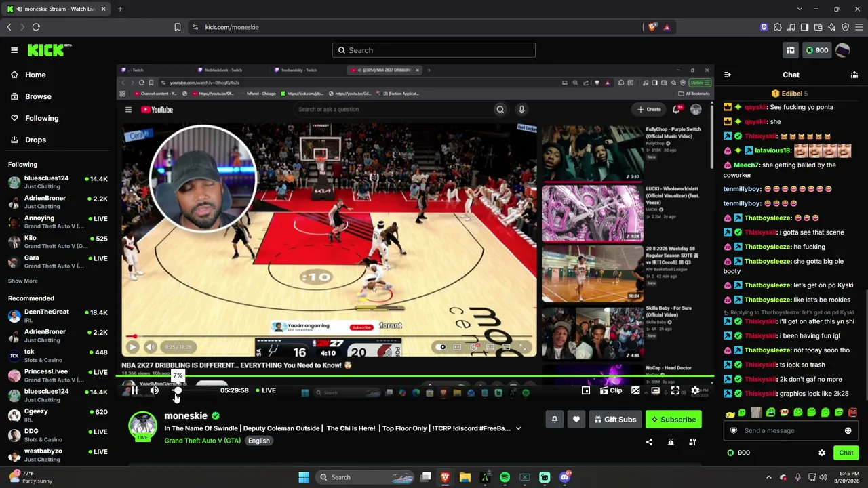
Task: Click the report stream icon
Action: pos(671,442)
